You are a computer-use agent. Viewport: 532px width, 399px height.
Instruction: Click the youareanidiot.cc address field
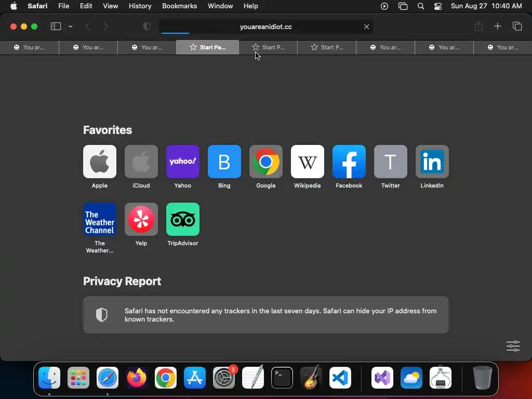(265, 26)
